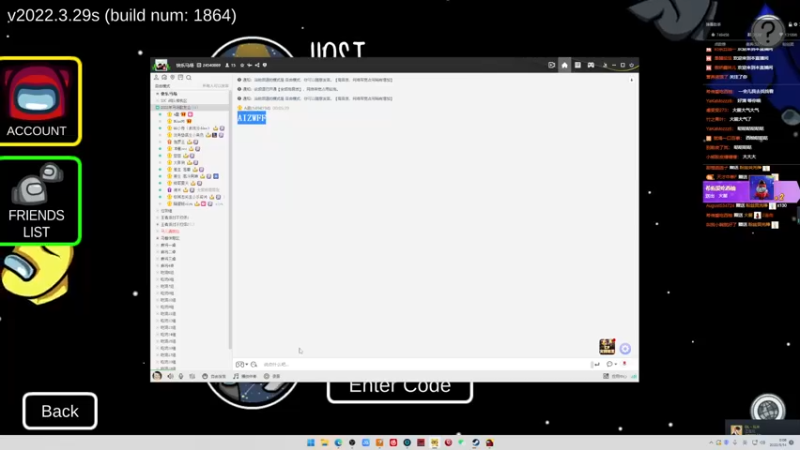Image resolution: width=800 pixels, height=450 pixels.
Task: Open the FRIENDS LIST panel
Action: pos(39,201)
